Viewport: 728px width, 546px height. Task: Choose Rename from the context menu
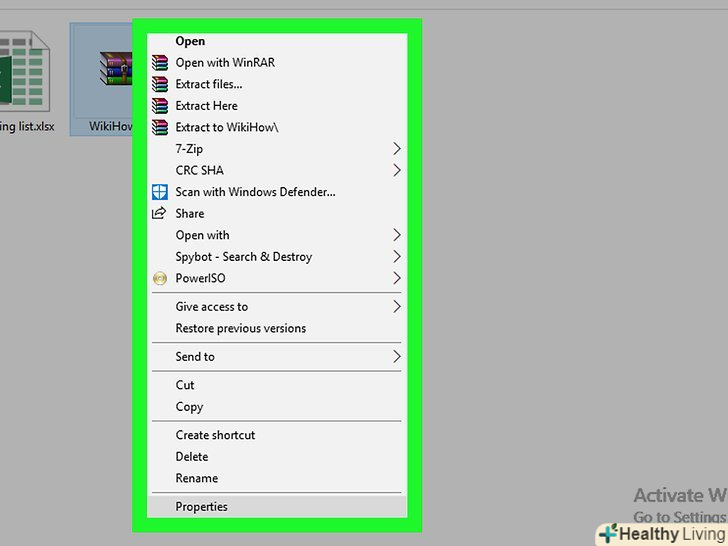coord(277,478)
